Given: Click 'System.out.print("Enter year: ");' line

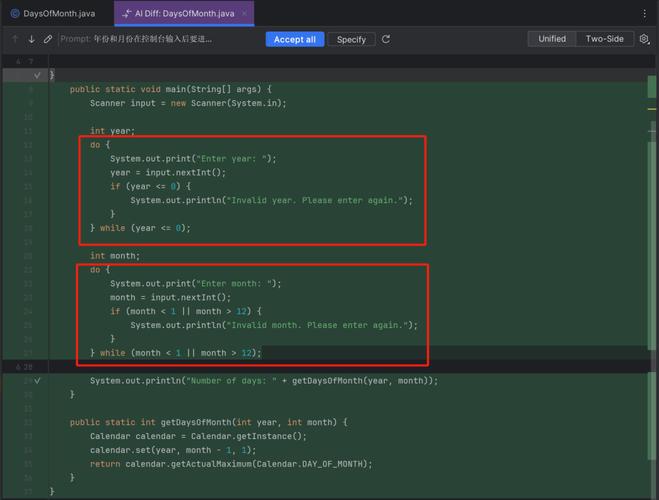Looking at the screenshot, I should 193,158.
